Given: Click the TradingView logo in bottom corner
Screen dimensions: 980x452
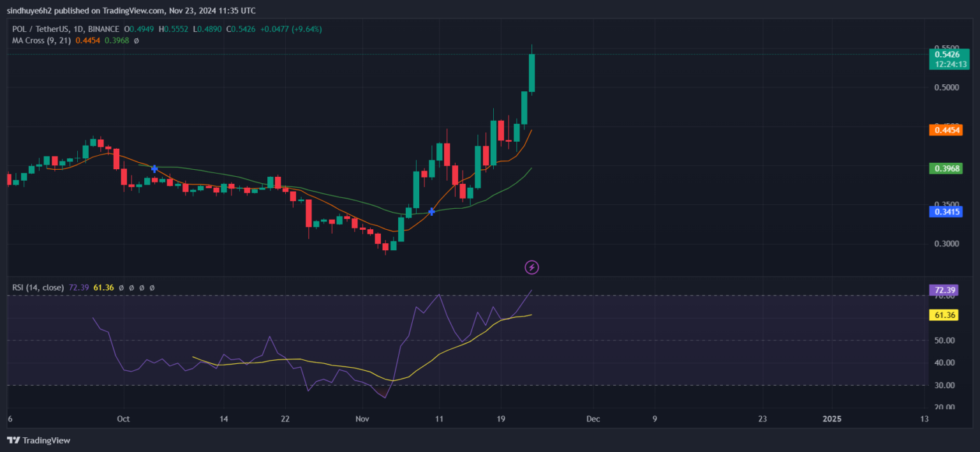Looking at the screenshot, I should (38, 441).
